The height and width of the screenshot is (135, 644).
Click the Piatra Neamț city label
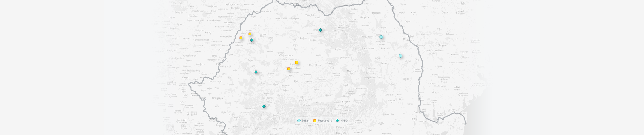[368, 49]
